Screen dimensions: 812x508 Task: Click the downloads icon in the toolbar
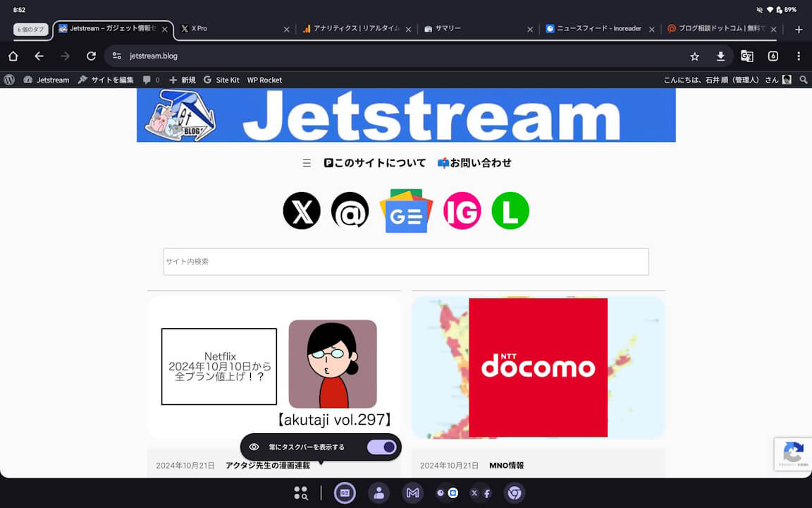pos(720,56)
